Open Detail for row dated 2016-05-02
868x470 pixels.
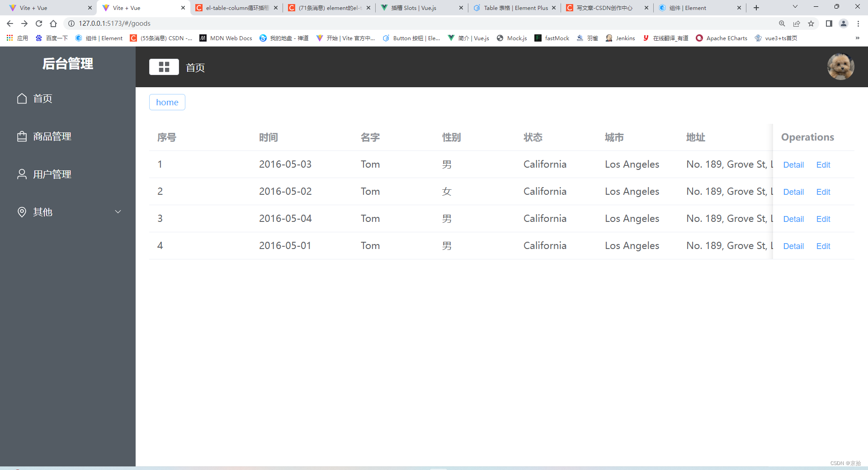pyautogui.click(x=793, y=192)
